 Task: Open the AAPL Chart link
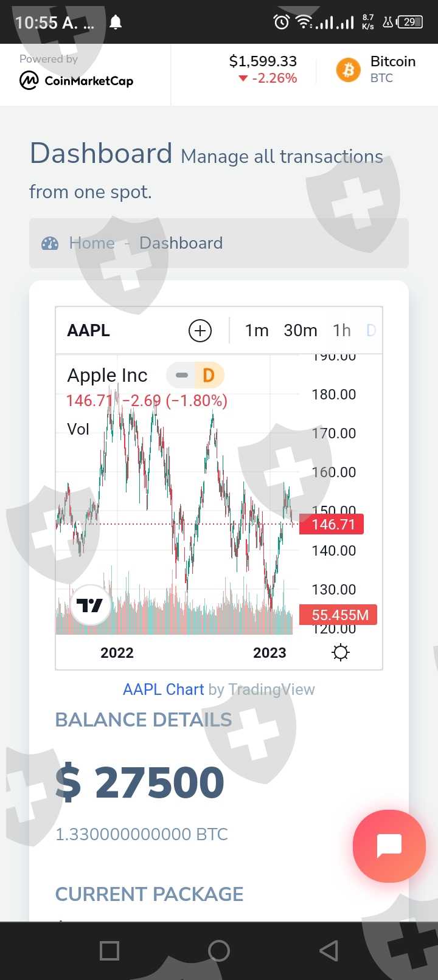pos(163,689)
